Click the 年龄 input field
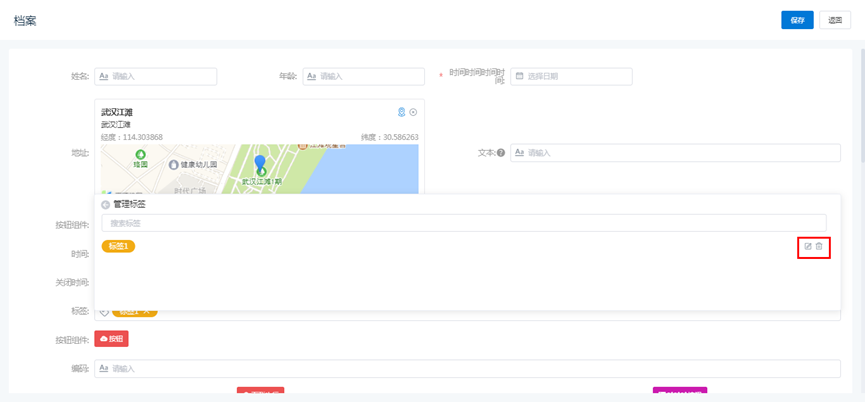The image size is (865, 402). 363,76
